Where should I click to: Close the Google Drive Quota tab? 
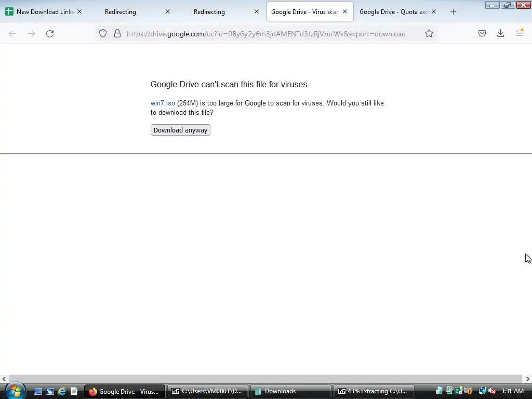pyautogui.click(x=434, y=11)
